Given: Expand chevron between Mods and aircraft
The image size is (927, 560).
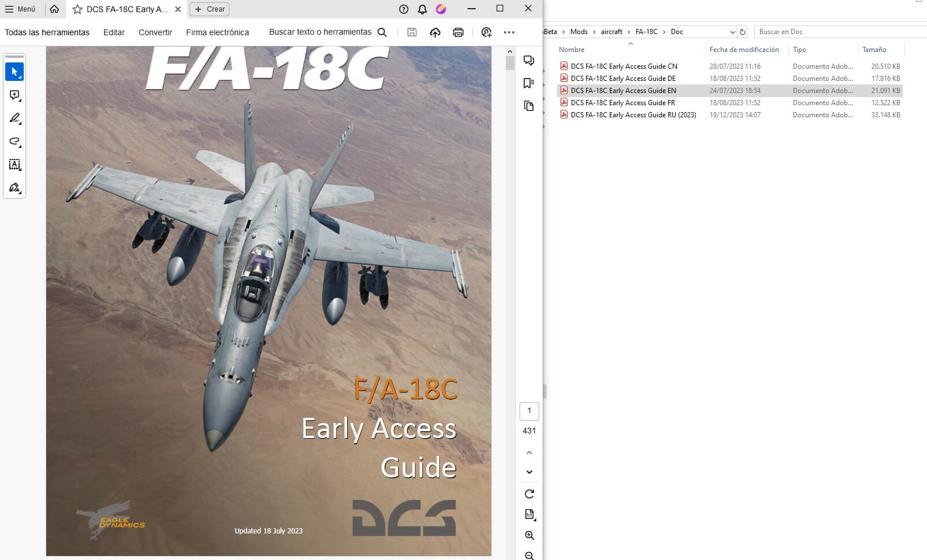Looking at the screenshot, I should tap(594, 32).
